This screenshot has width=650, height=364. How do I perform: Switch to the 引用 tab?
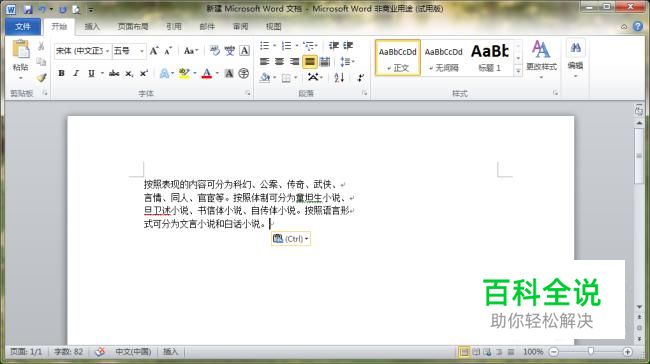coord(174,27)
